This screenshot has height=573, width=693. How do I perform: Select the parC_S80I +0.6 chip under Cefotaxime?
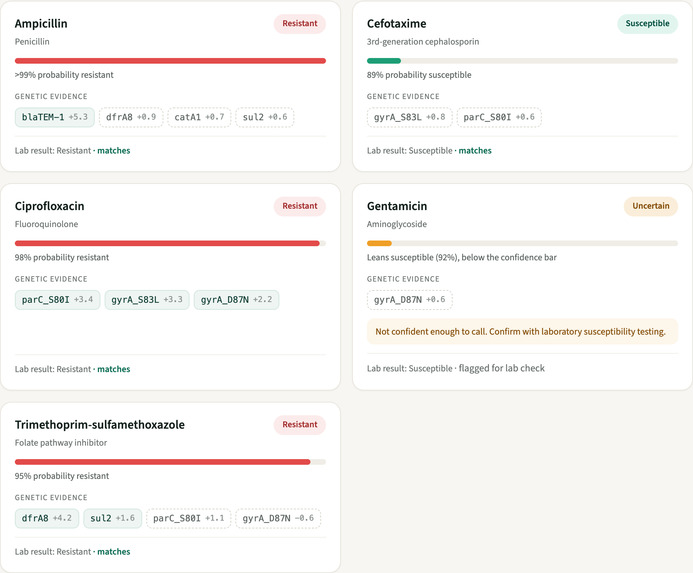[x=499, y=117]
